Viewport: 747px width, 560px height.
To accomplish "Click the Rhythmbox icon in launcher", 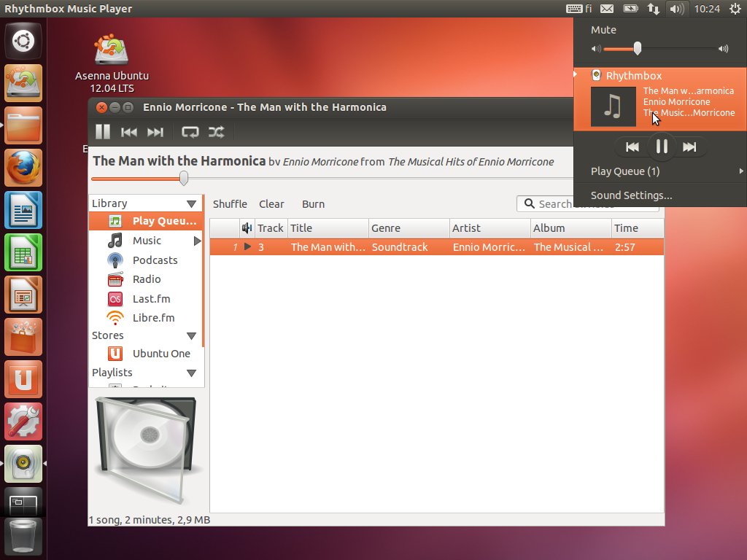I will coord(23,464).
